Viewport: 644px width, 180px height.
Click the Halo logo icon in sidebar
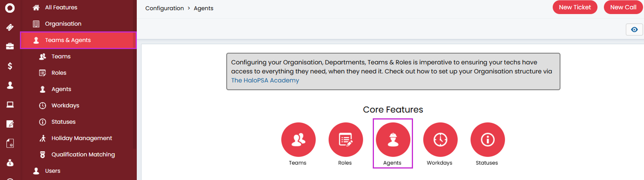coord(10,8)
